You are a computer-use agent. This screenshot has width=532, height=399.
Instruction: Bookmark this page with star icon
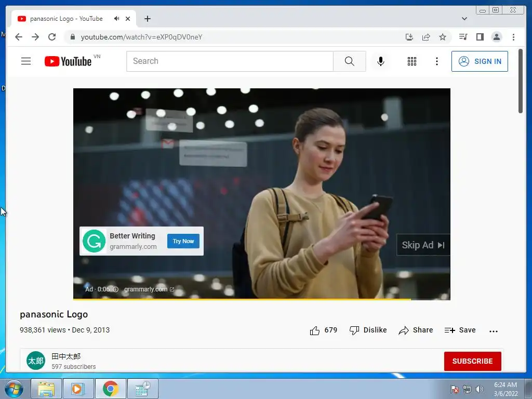443,37
